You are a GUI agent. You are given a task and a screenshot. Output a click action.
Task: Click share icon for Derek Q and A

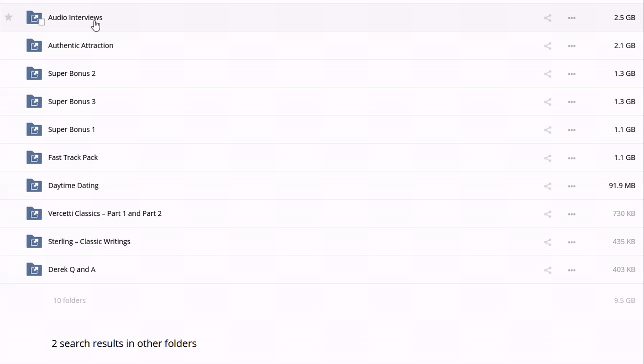click(547, 270)
